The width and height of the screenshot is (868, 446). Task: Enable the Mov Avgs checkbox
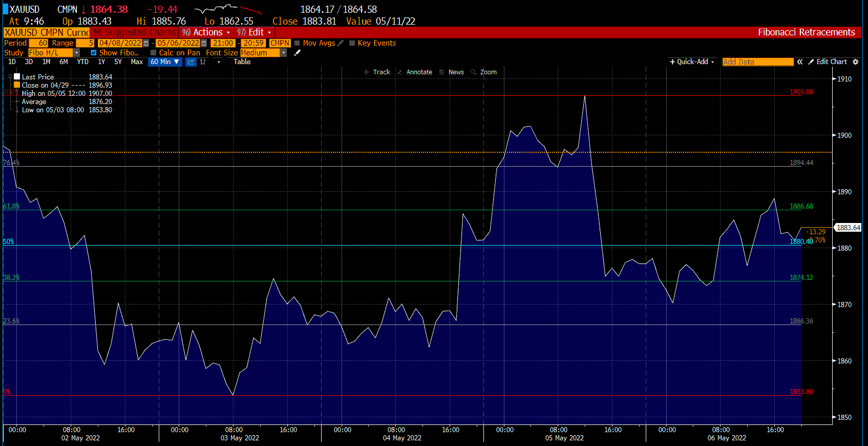click(297, 43)
